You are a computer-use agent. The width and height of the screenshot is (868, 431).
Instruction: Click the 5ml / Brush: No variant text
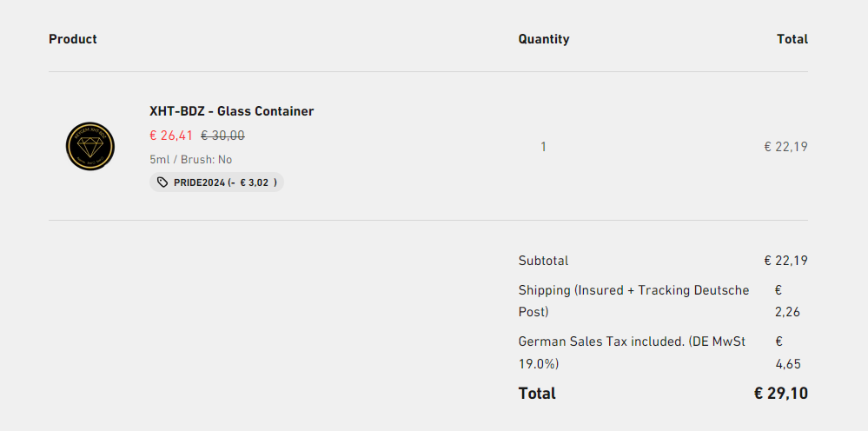point(190,159)
